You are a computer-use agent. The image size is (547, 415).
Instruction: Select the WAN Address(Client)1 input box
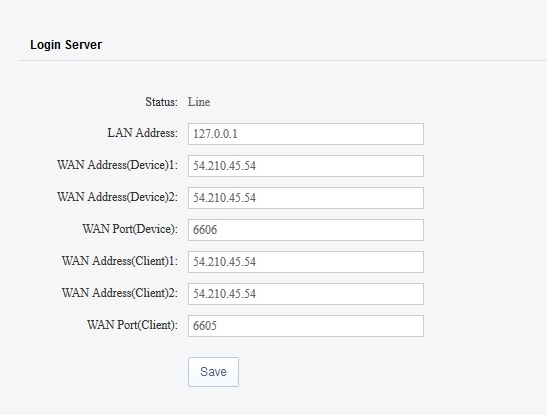[x=306, y=262]
